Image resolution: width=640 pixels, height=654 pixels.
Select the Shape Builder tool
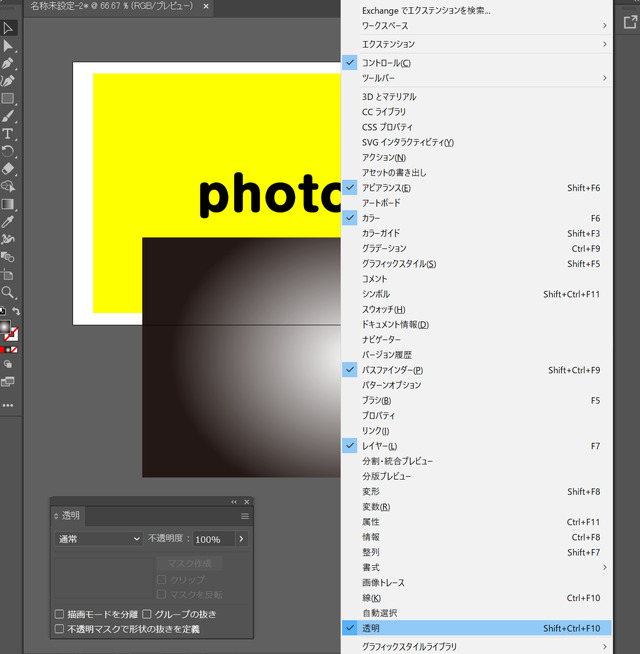tap(8, 186)
